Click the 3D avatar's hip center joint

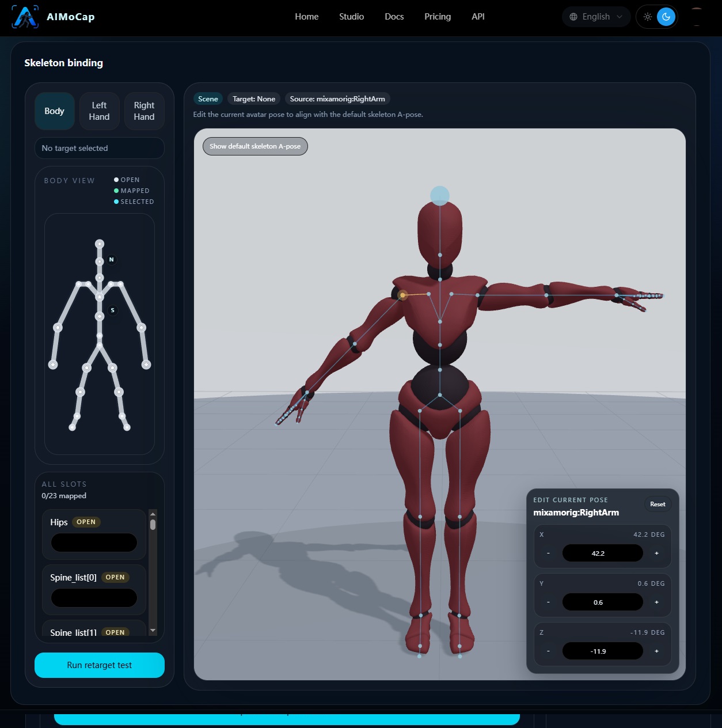point(440,395)
